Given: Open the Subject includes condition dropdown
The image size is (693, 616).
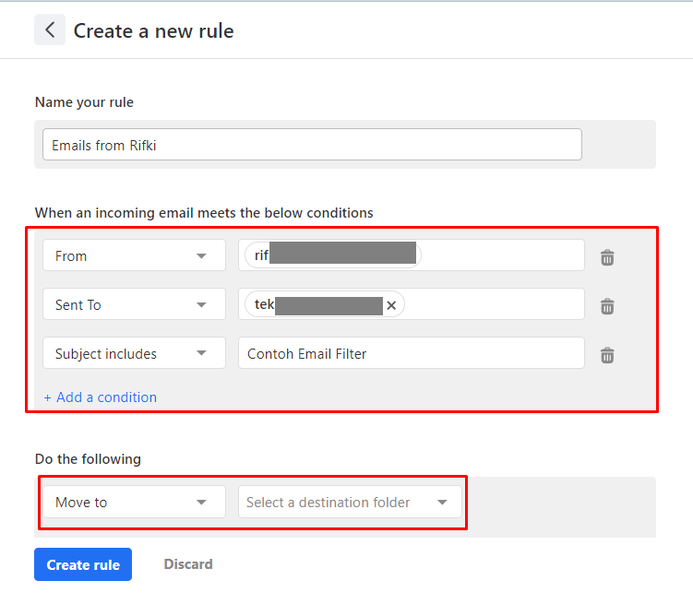Looking at the screenshot, I should [x=134, y=353].
